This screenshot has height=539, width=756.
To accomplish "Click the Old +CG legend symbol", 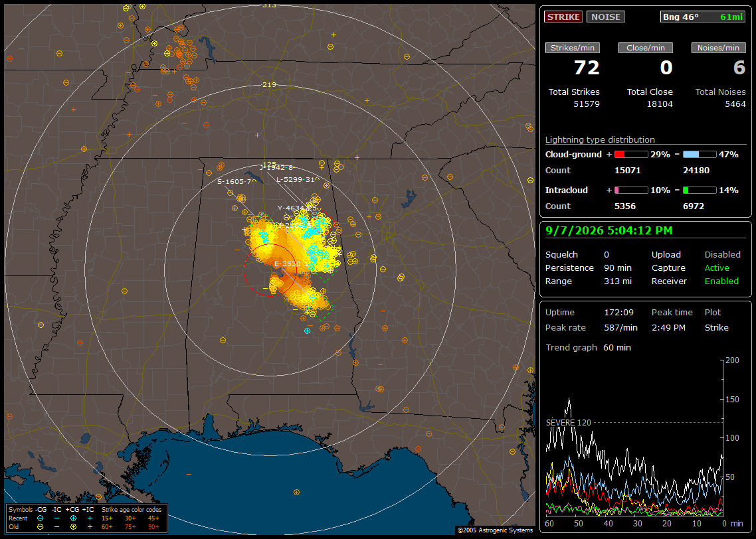I will tap(73, 527).
